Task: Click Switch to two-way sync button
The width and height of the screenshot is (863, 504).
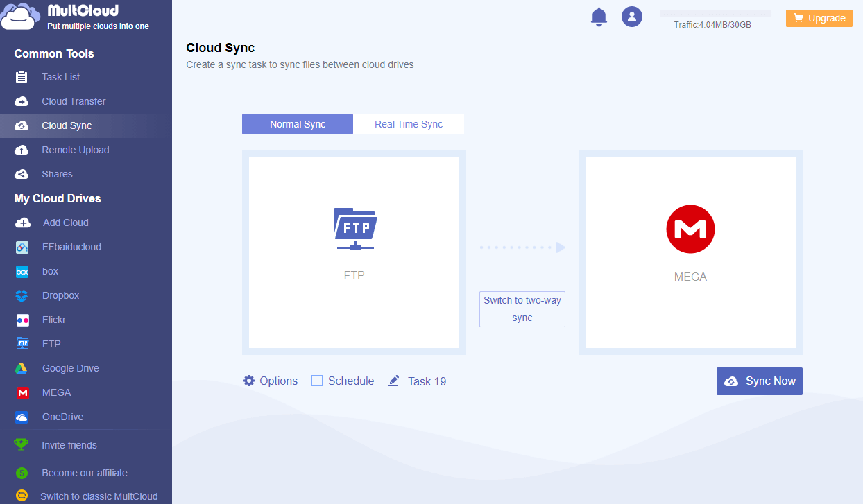Action: click(522, 309)
